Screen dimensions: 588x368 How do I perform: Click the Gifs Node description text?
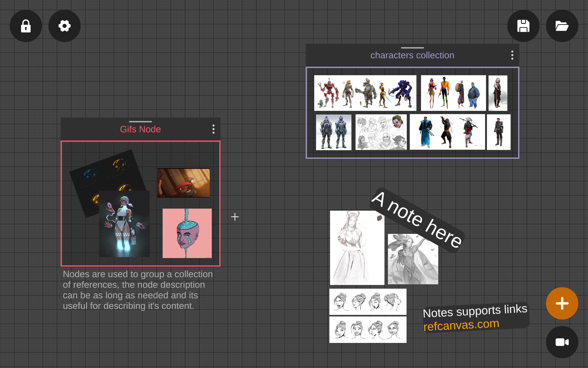click(x=138, y=290)
